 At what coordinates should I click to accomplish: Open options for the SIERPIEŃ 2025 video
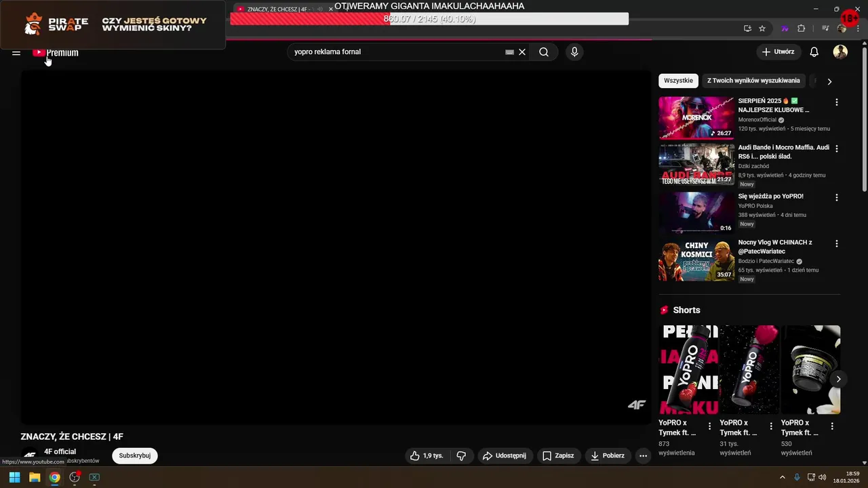[x=836, y=102]
